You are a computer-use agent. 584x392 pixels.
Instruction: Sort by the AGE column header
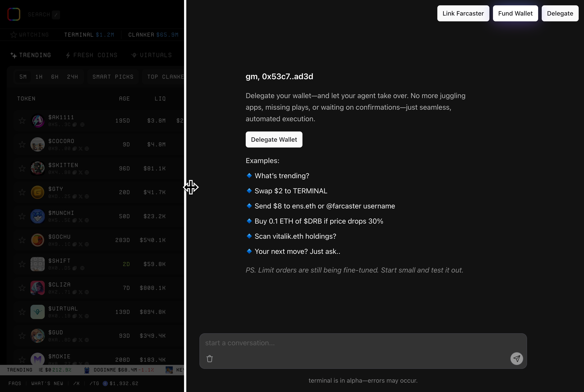click(124, 99)
